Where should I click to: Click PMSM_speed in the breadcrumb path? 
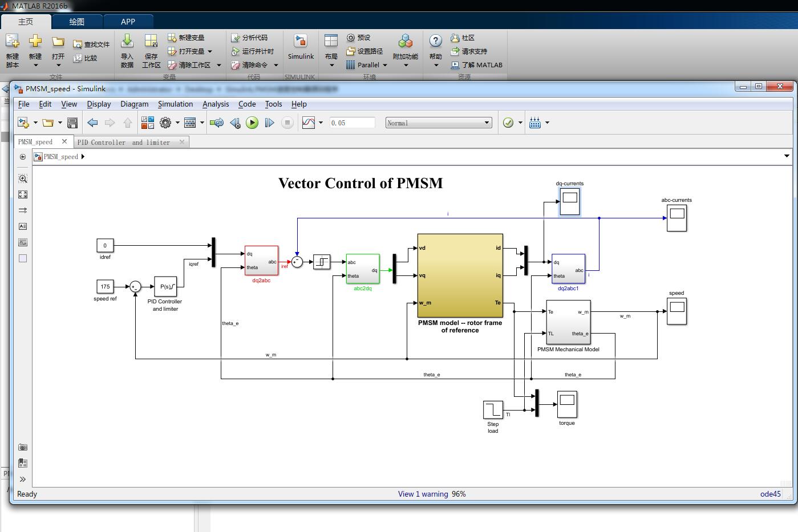pyautogui.click(x=61, y=157)
